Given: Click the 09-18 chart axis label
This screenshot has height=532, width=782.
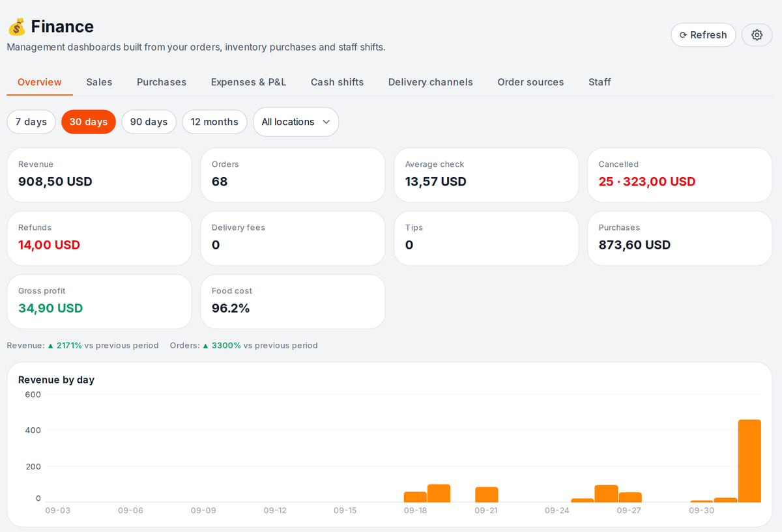Looking at the screenshot, I should coord(415,511).
